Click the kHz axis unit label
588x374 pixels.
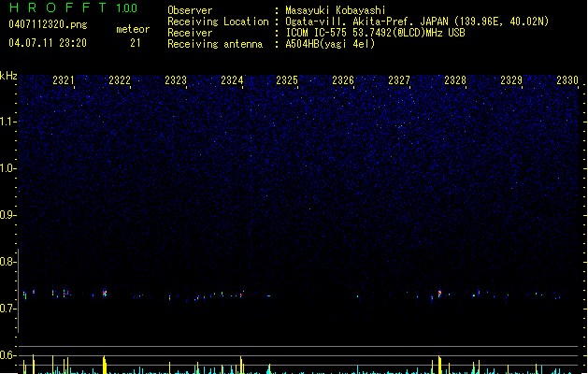[x=8, y=76]
